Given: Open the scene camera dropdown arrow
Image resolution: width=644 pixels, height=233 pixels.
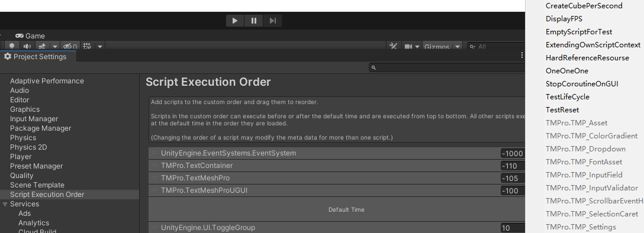Looking at the screenshot, I should (417, 47).
